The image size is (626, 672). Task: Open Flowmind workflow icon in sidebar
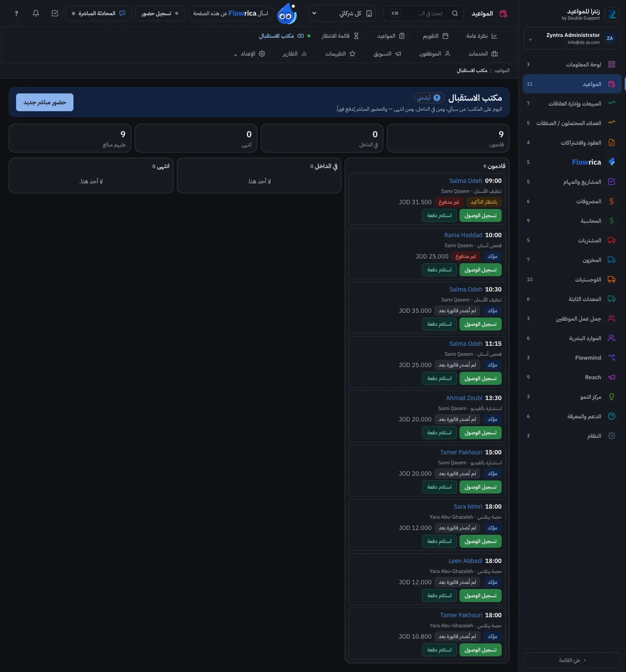[612, 358]
